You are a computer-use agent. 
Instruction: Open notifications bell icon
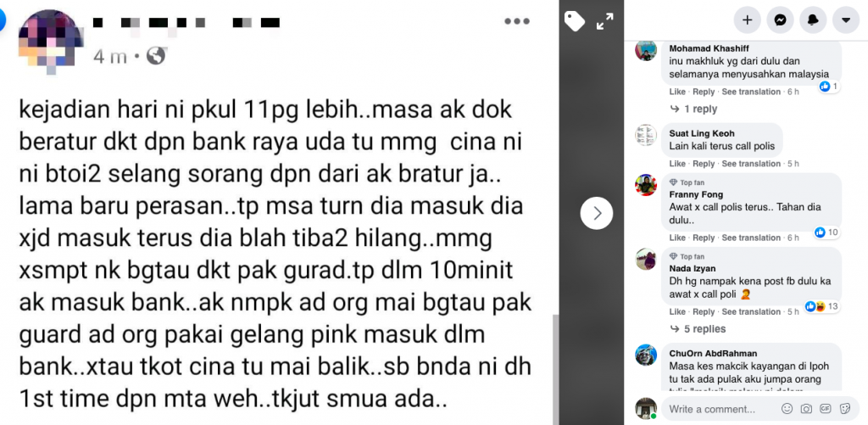tap(813, 20)
